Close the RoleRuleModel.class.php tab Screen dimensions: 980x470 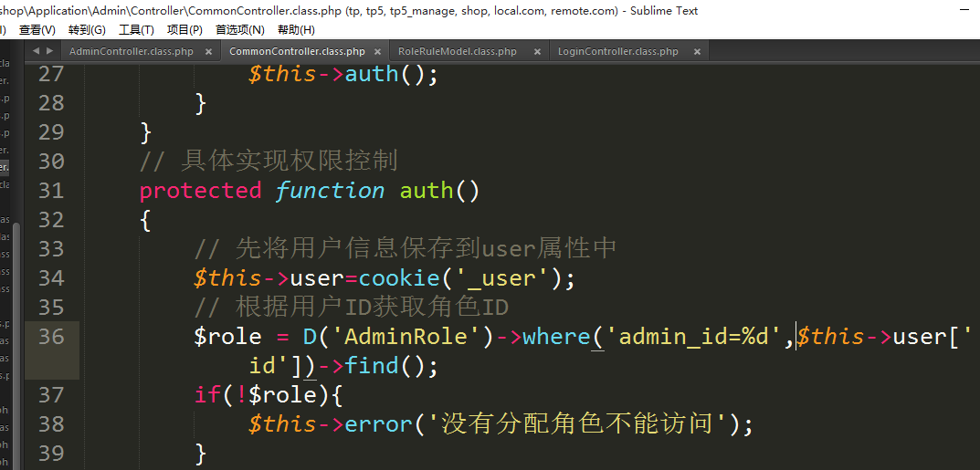coord(536,52)
